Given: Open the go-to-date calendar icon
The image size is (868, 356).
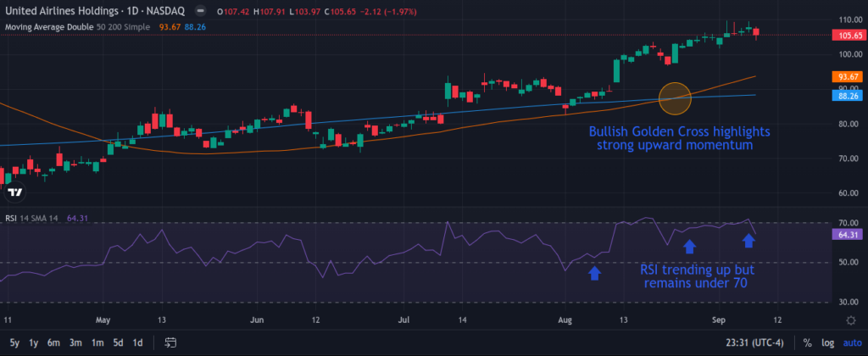Looking at the screenshot, I should point(170,342).
